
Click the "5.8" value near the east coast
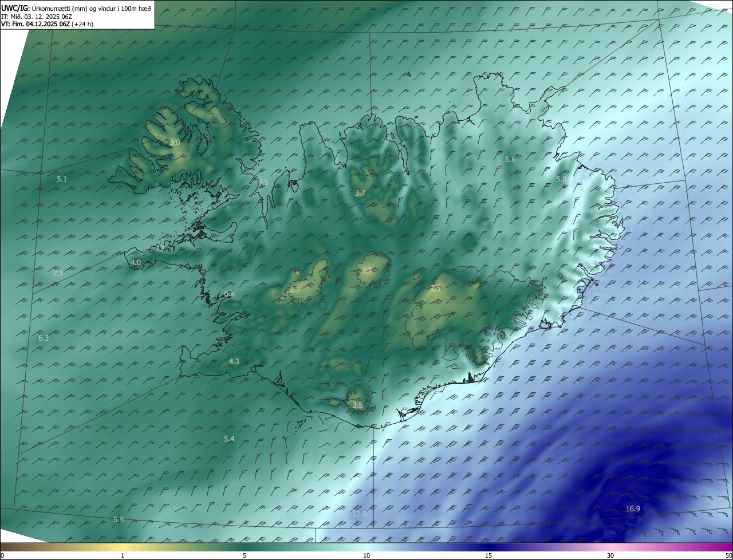coord(561,179)
